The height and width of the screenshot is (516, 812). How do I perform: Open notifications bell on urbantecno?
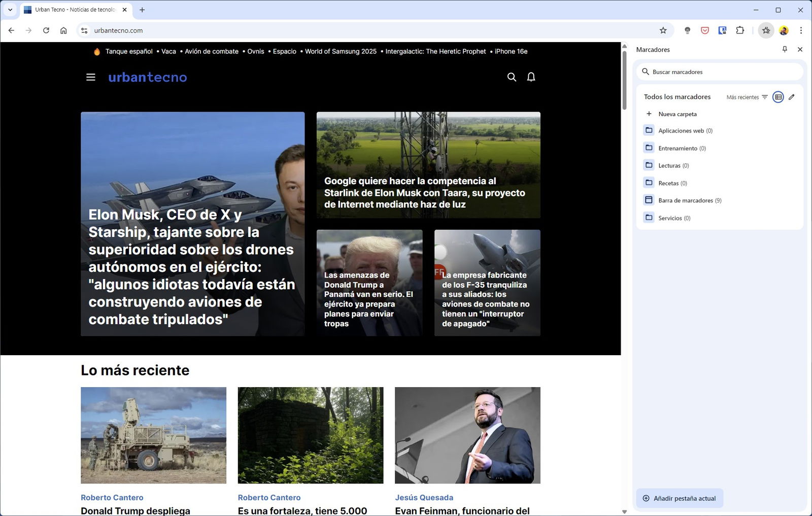point(531,77)
